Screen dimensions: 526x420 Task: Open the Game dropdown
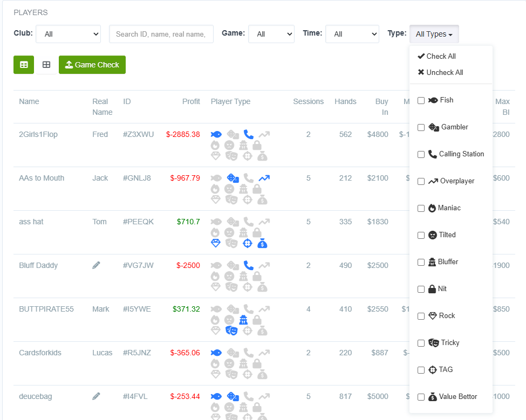pos(271,34)
